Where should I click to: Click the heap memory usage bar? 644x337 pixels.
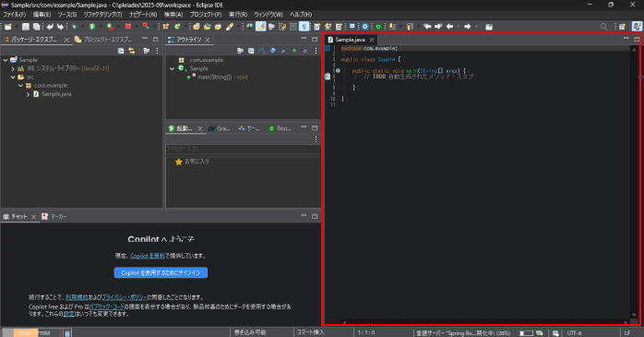(x=31, y=333)
